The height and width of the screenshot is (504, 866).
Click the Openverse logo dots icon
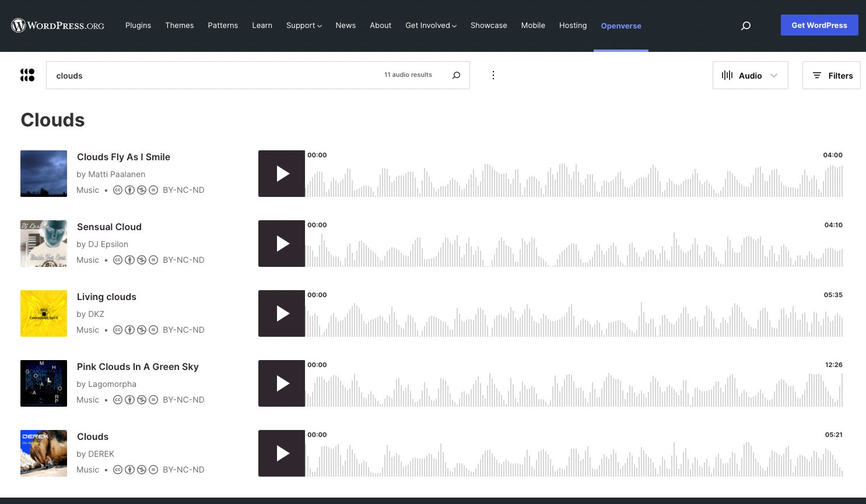tap(27, 75)
